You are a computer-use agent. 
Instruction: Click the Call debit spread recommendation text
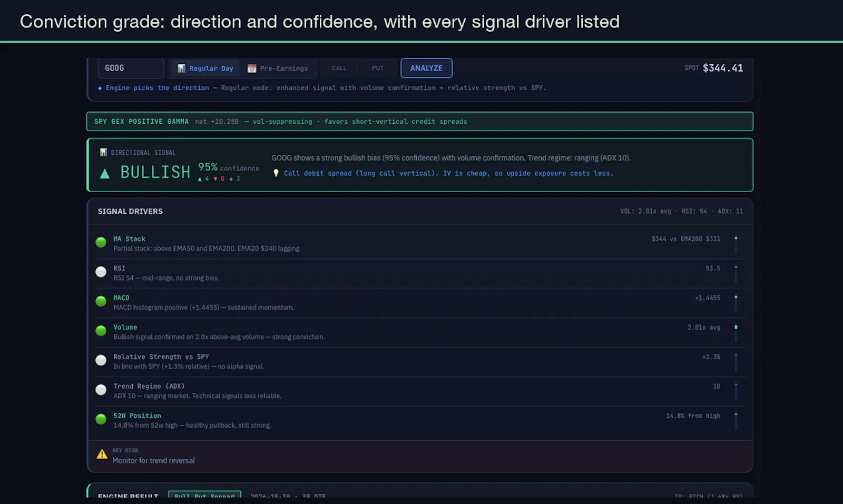point(448,173)
